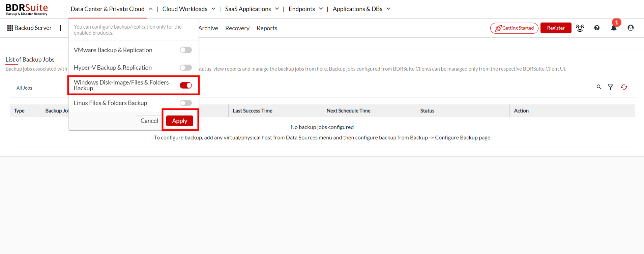Click the BDRSuite logo
Viewport: 644px width, 254px height.
[27, 9]
